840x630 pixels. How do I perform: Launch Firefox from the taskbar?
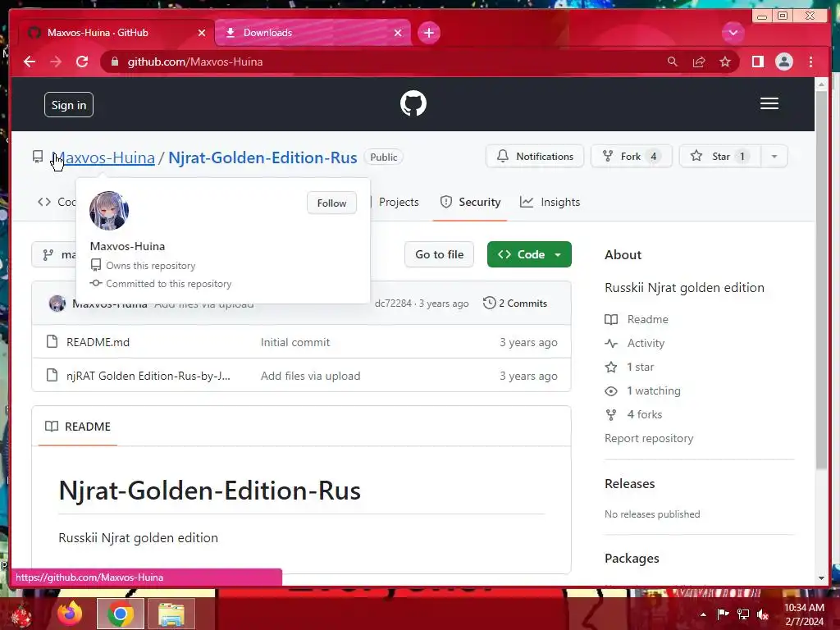[71, 614]
